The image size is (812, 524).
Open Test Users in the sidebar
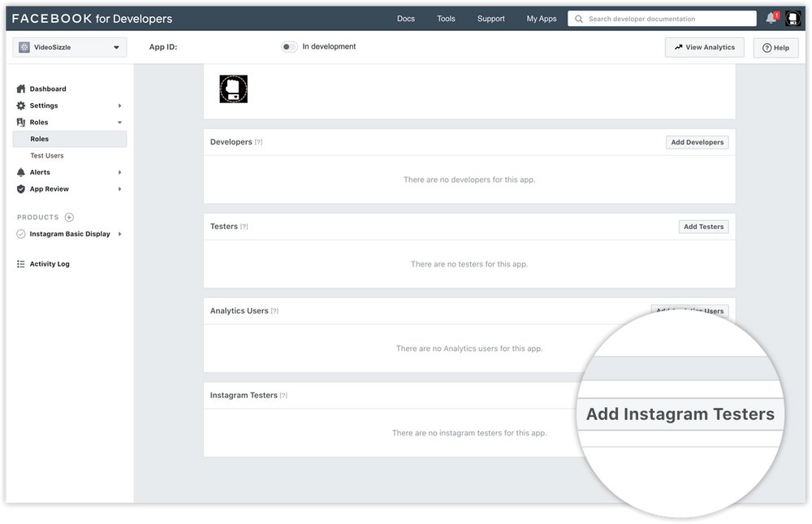tap(47, 155)
